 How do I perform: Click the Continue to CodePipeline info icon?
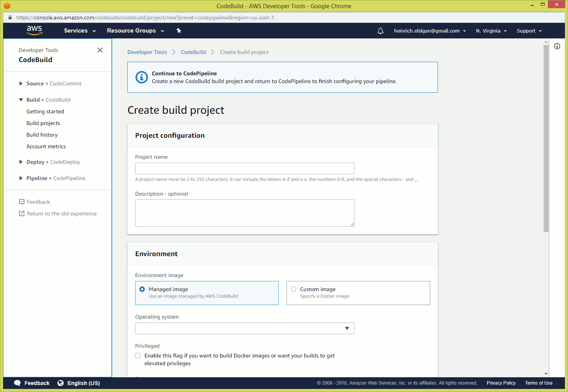click(142, 77)
